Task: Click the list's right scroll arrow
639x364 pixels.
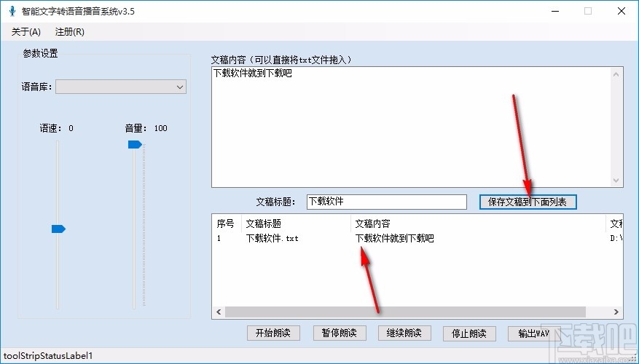Action: 616,312
